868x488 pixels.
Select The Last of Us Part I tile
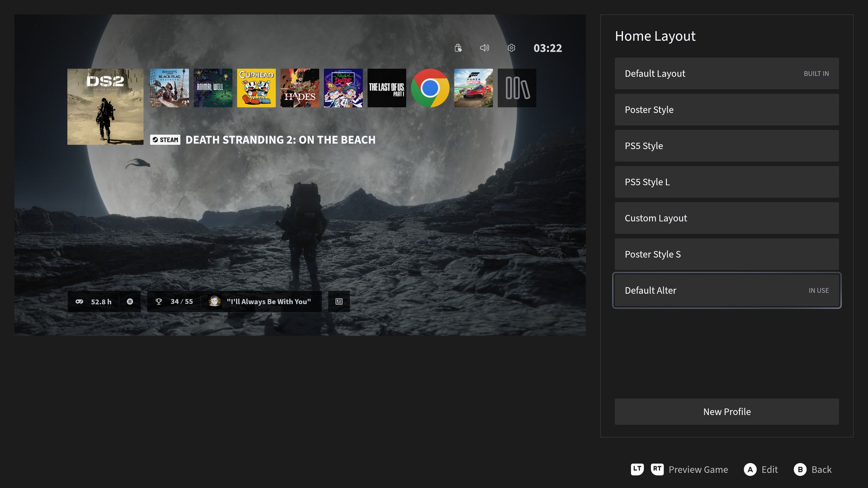(387, 88)
